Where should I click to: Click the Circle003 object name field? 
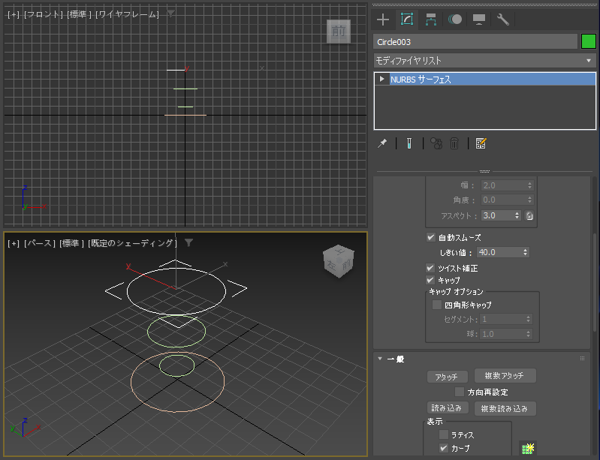pos(475,42)
